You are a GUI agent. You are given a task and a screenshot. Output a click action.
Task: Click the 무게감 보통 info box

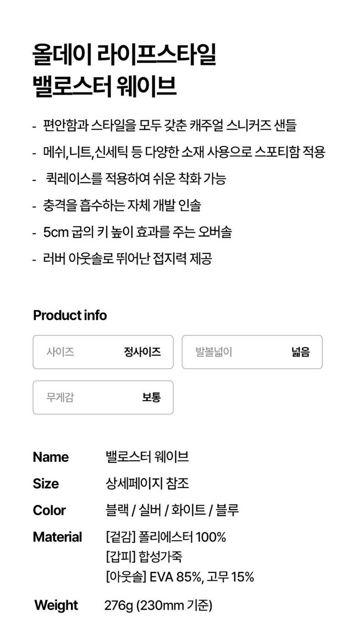[x=103, y=397]
